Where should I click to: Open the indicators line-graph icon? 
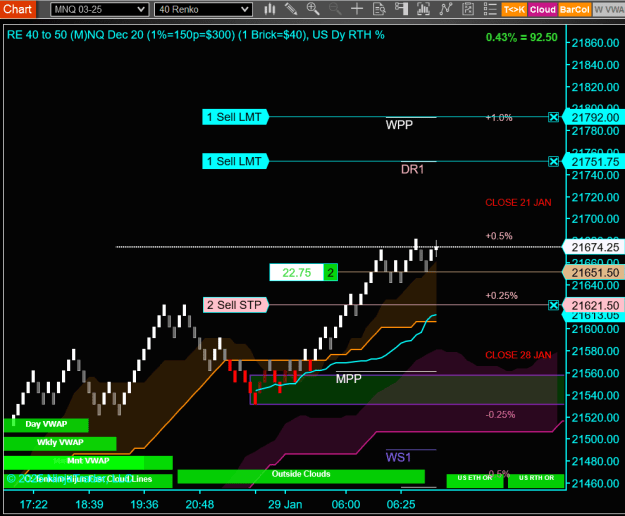[446, 9]
